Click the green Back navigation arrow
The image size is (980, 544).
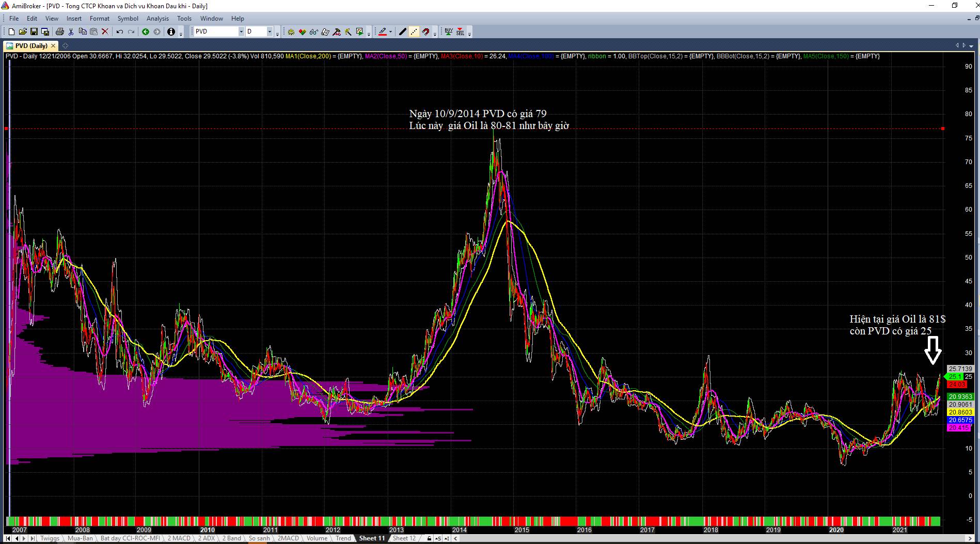click(146, 32)
